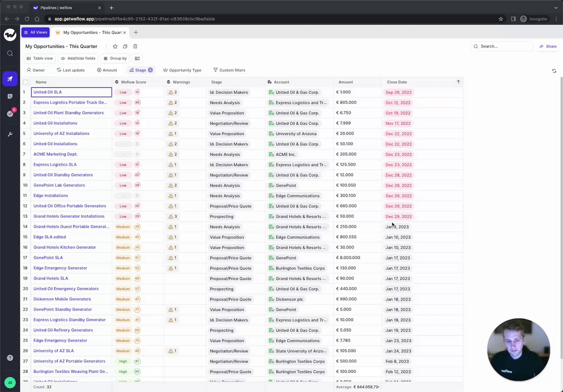Open the Table view switcher
Image resolution: width=563 pixels, height=392 pixels.
pos(40,58)
